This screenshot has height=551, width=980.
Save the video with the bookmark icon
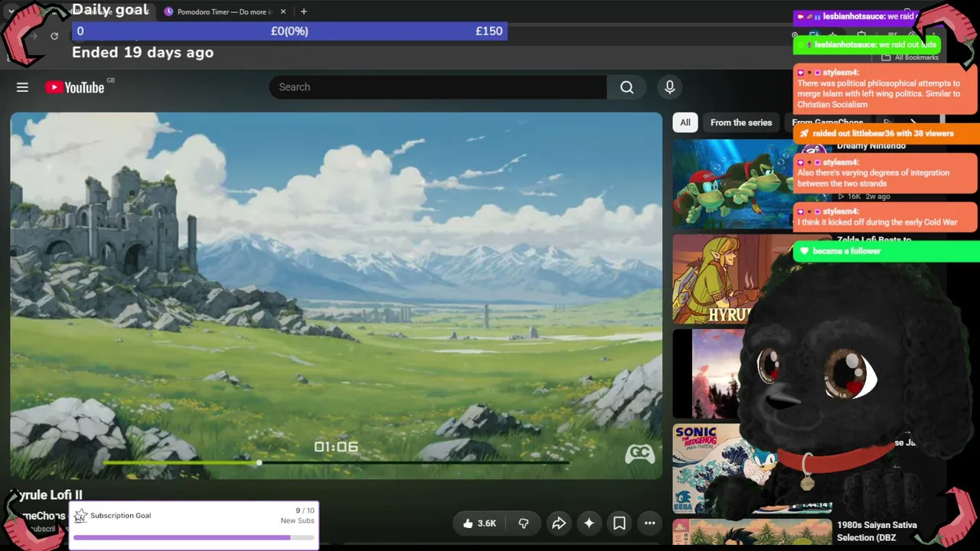point(619,523)
